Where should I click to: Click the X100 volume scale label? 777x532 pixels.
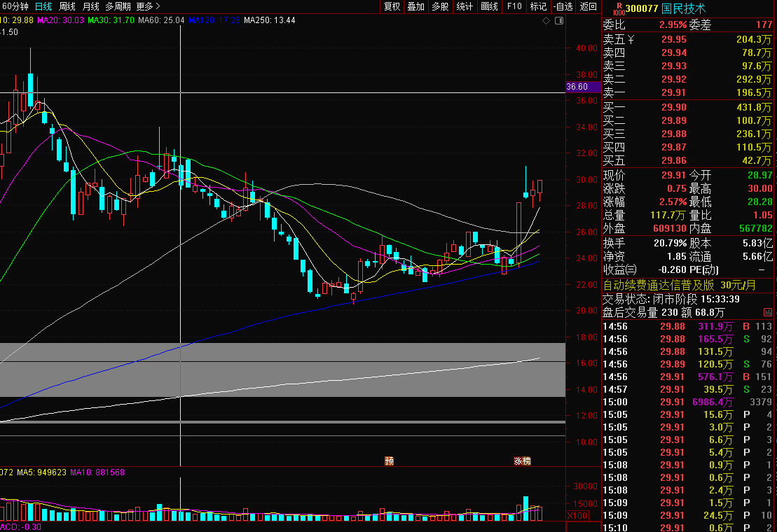point(577,515)
